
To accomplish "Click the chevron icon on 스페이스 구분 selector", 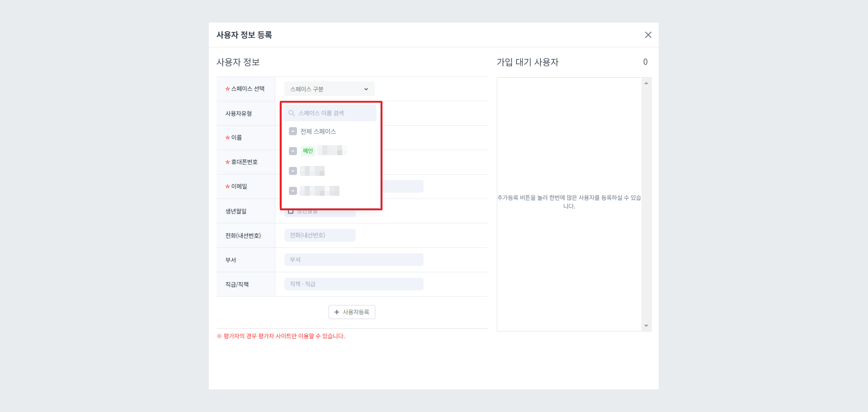I will pyautogui.click(x=366, y=89).
